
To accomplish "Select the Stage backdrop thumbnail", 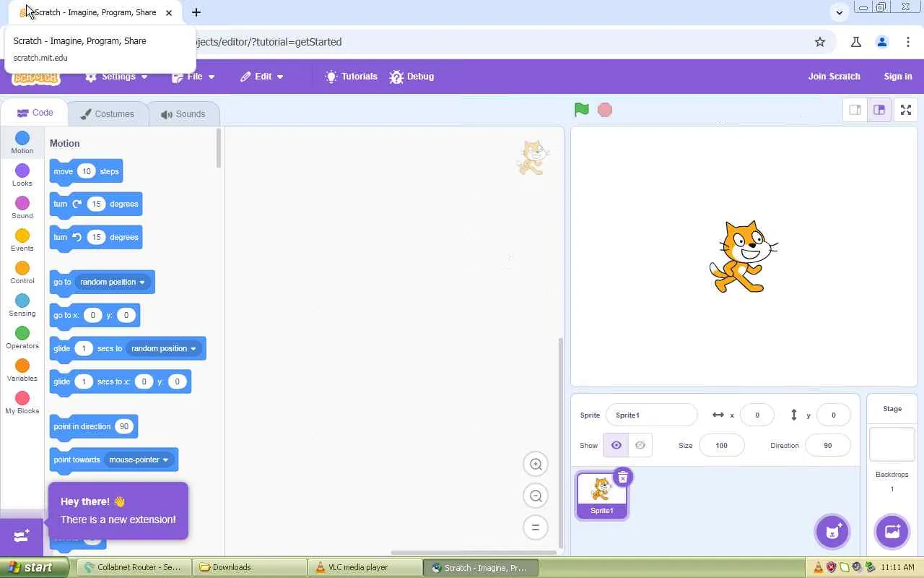I will click(x=892, y=444).
